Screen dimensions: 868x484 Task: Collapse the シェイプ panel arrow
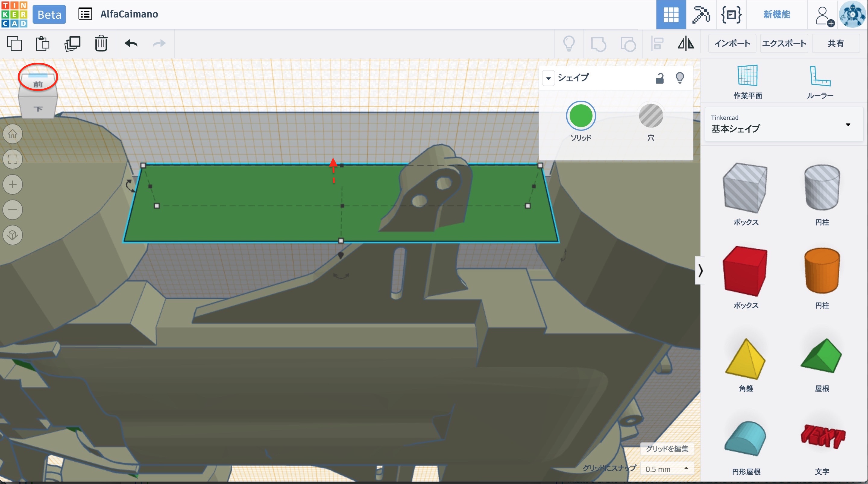coord(548,78)
